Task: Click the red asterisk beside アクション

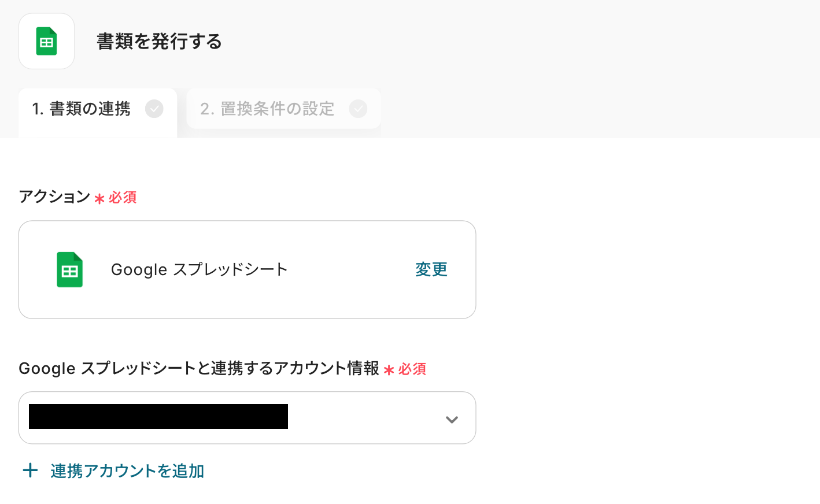Action: [x=99, y=199]
